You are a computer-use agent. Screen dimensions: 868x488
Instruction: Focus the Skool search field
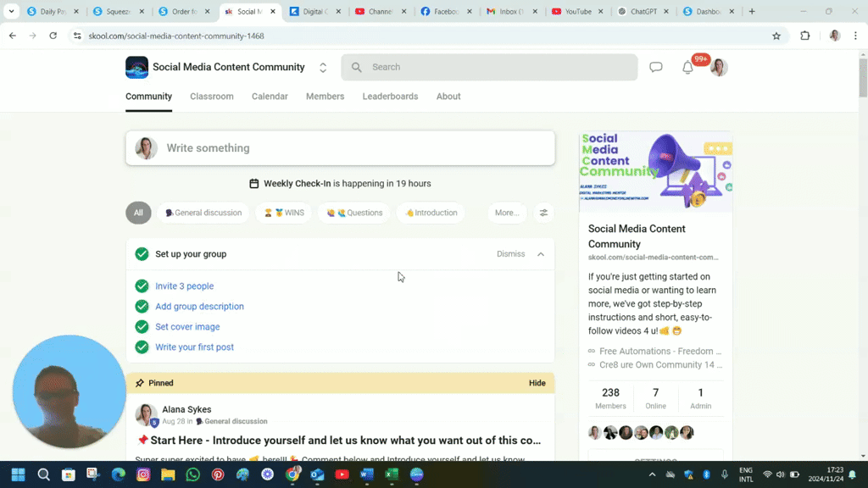tap(489, 67)
